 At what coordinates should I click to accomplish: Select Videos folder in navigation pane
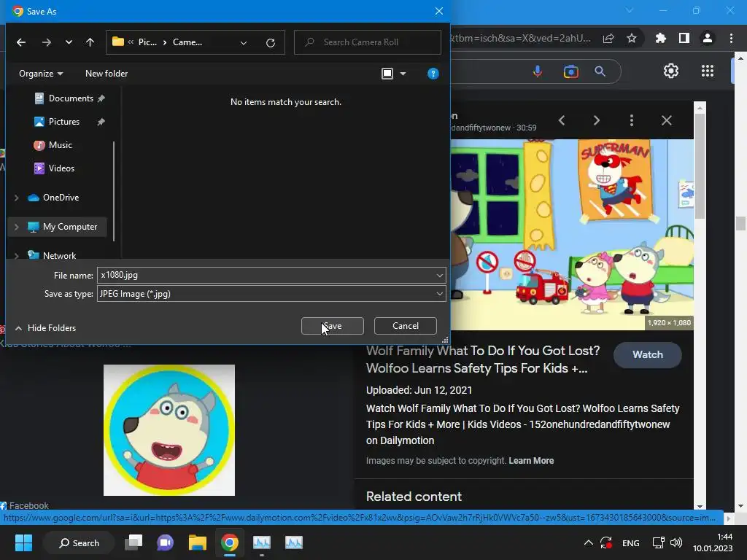point(61,168)
